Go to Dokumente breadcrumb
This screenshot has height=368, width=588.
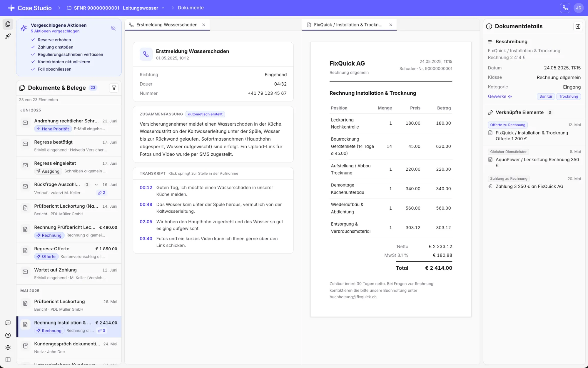pyautogui.click(x=191, y=8)
